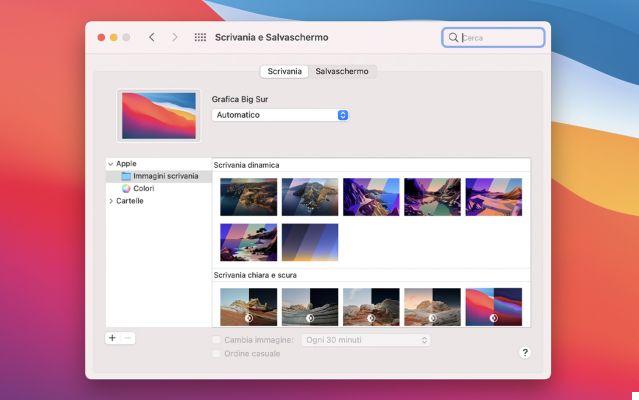Select Colori in the sidebar

(x=143, y=188)
